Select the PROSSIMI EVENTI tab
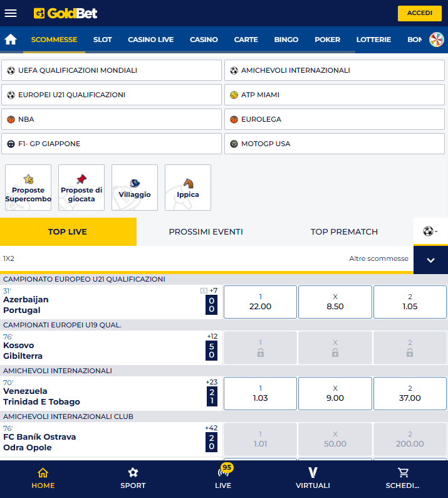The width and height of the screenshot is (448, 498). click(206, 231)
